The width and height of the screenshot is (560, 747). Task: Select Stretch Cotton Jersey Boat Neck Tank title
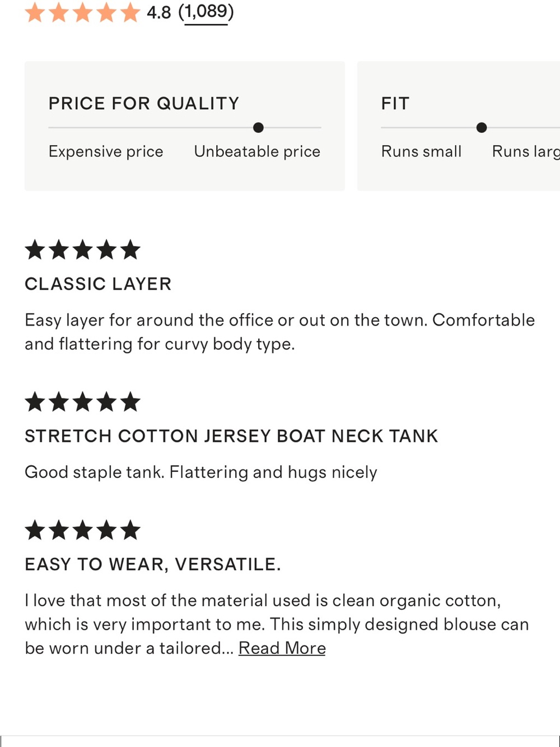pyautogui.click(x=231, y=436)
